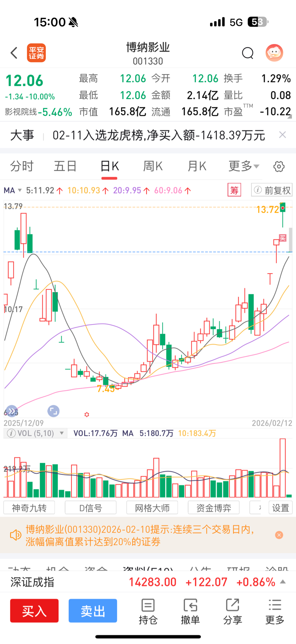Tap the 买 buy signal marker

[283, 238]
